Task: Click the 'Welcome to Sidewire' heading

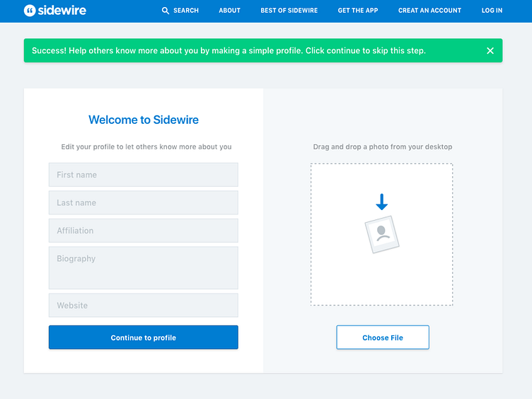Action: [144, 120]
